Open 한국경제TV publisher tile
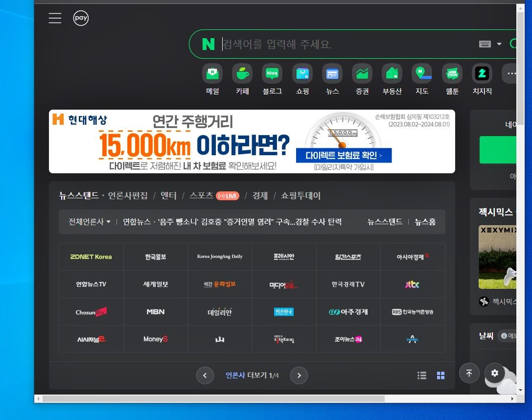Screen dimensions: 532x420 [x=348, y=284]
